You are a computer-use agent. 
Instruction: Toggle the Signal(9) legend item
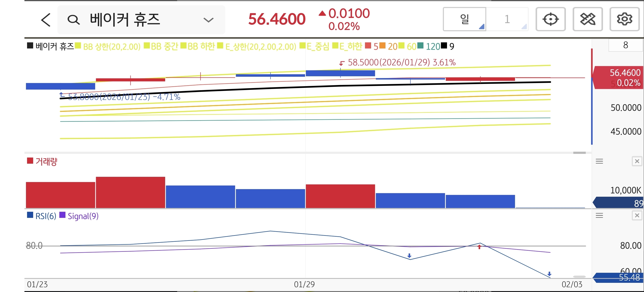tap(83, 216)
